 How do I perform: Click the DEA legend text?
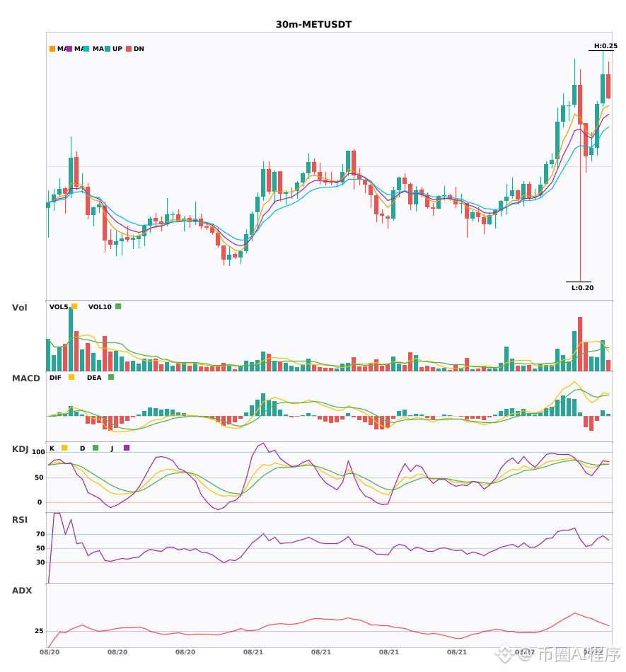coord(94,378)
